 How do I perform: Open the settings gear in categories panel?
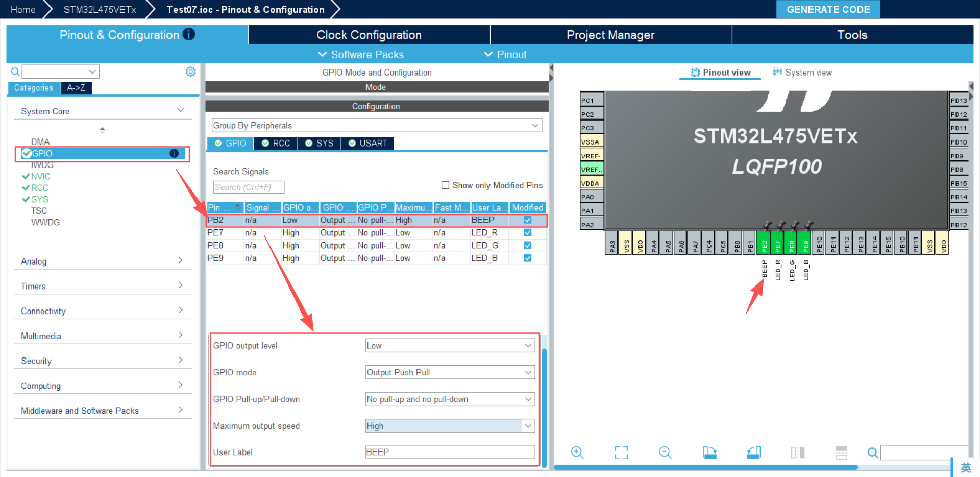point(190,71)
